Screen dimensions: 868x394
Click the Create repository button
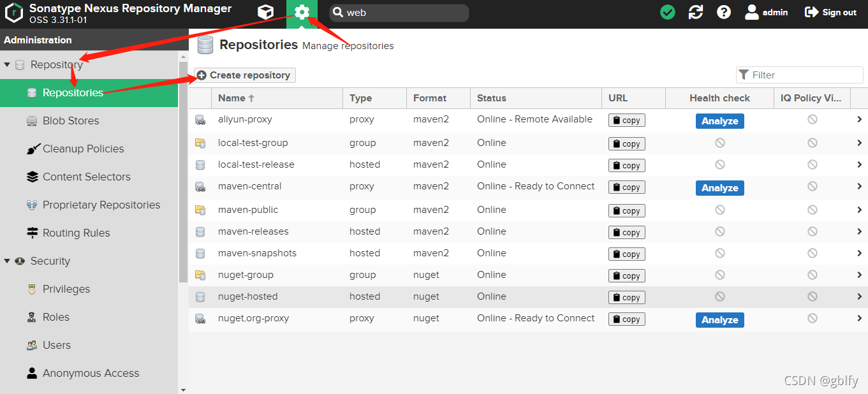click(245, 75)
